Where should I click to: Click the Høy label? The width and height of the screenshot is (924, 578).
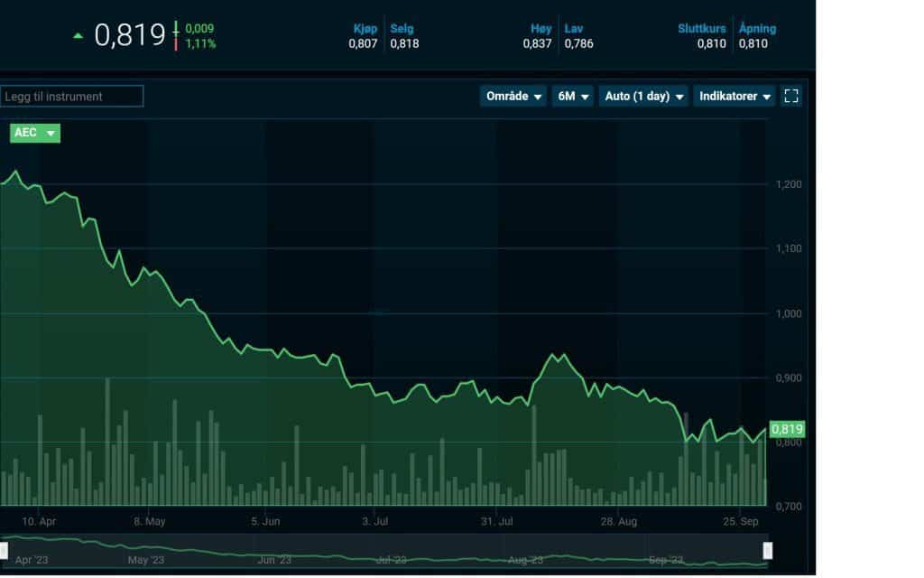[541, 28]
